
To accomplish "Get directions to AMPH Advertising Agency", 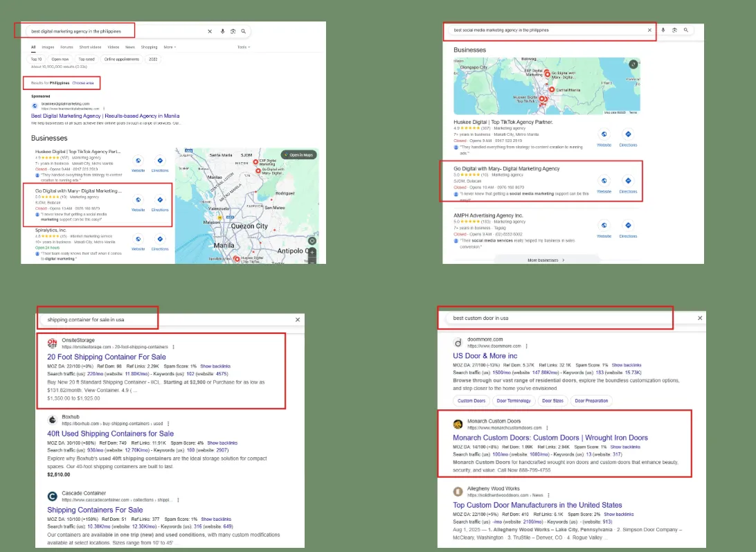I will 628,225.
